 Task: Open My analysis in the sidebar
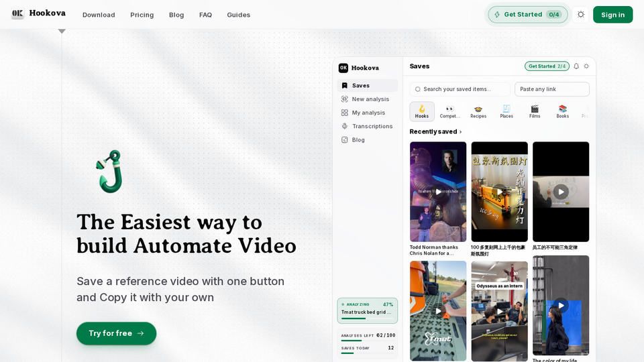[x=368, y=113]
